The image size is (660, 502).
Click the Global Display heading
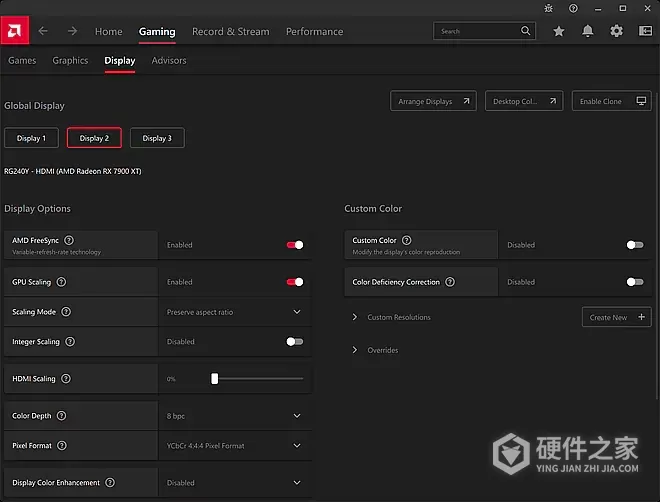click(35, 106)
